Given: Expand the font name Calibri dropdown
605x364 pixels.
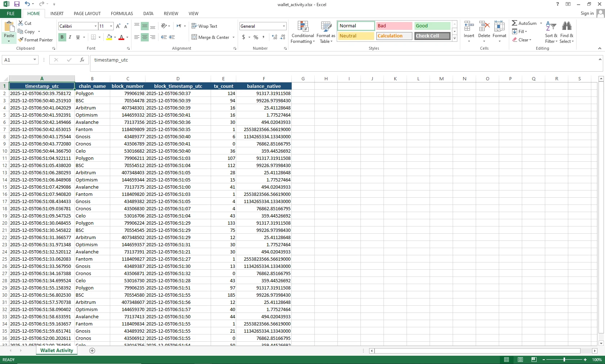Looking at the screenshot, I should tap(95, 26).
